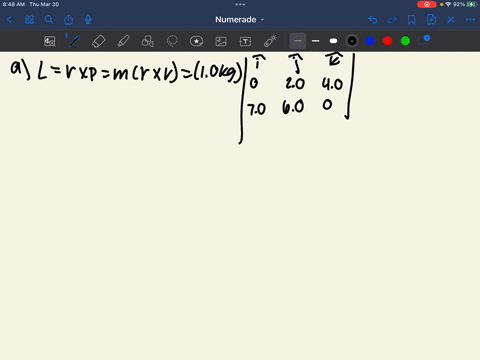Choose the medium stroke width

(x=316, y=41)
